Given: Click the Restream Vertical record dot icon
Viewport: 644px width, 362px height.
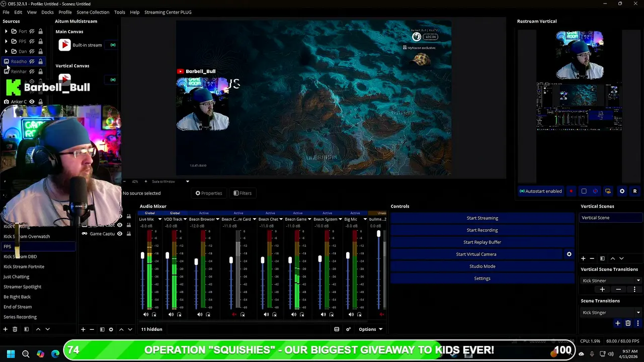Looking at the screenshot, I should click(x=571, y=191).
